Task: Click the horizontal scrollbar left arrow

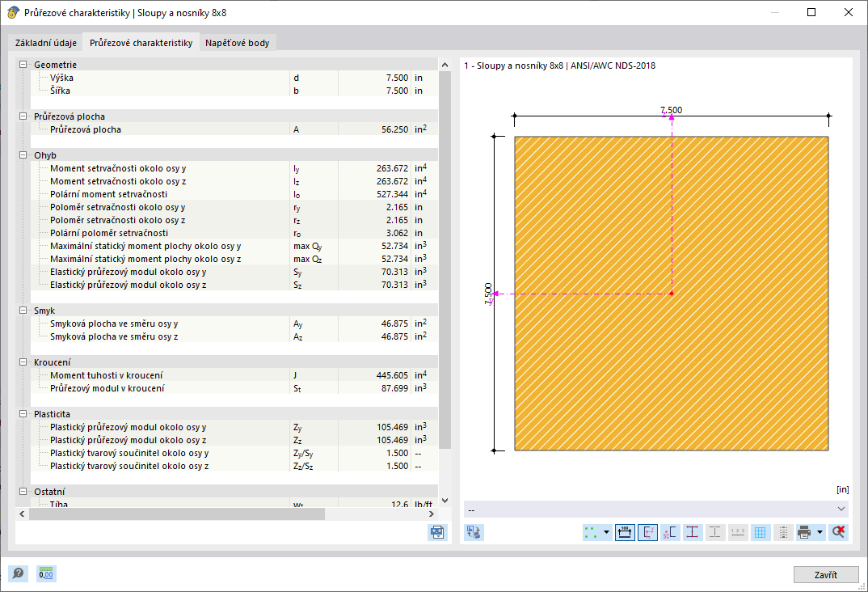Action: (x=22, y=514)
